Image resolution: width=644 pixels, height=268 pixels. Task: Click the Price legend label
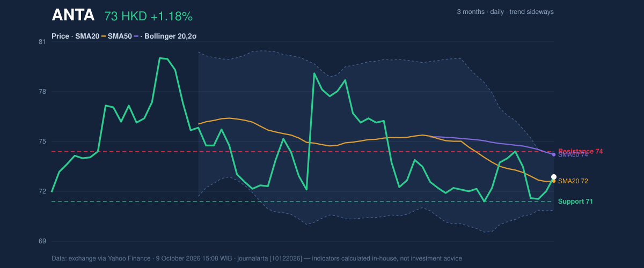click(61, 36)
